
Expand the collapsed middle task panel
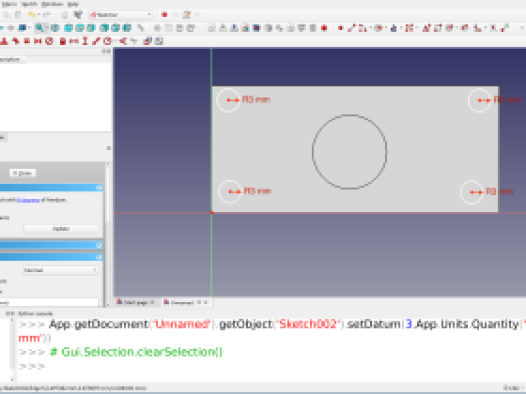(x=99, y=245)
